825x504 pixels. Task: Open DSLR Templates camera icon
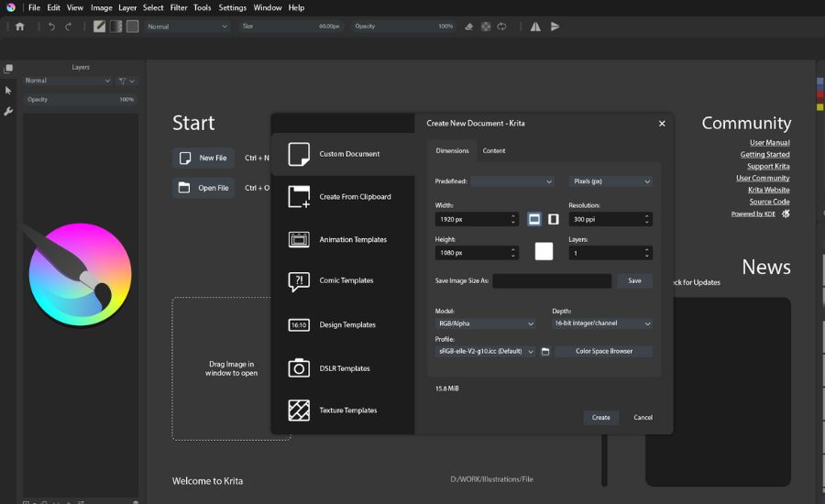click(299, 368)
